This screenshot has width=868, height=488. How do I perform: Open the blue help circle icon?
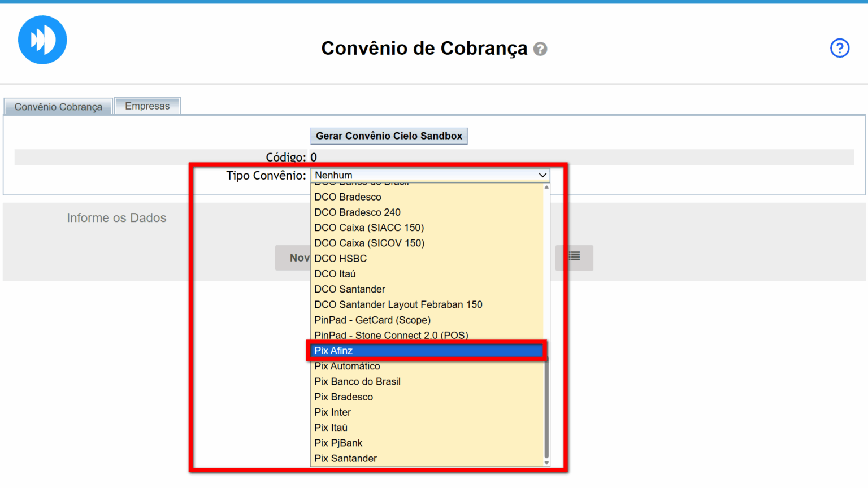click(839, 48)
